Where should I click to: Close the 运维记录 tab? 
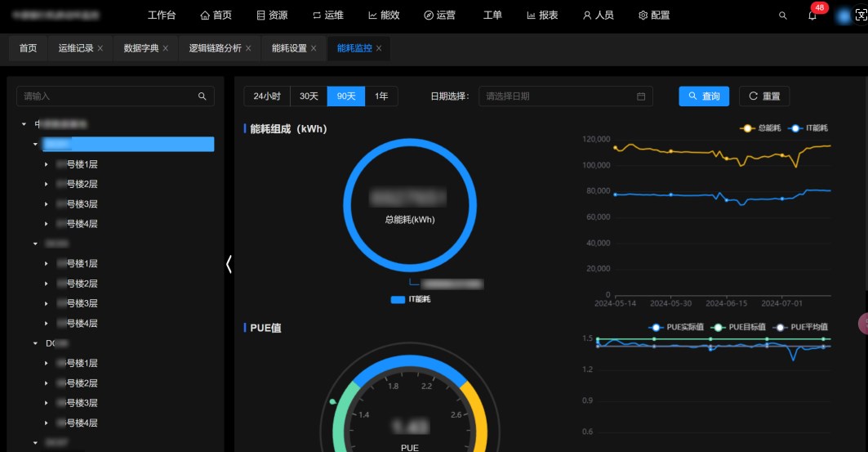pyautogui.click(x=100, y=48)
